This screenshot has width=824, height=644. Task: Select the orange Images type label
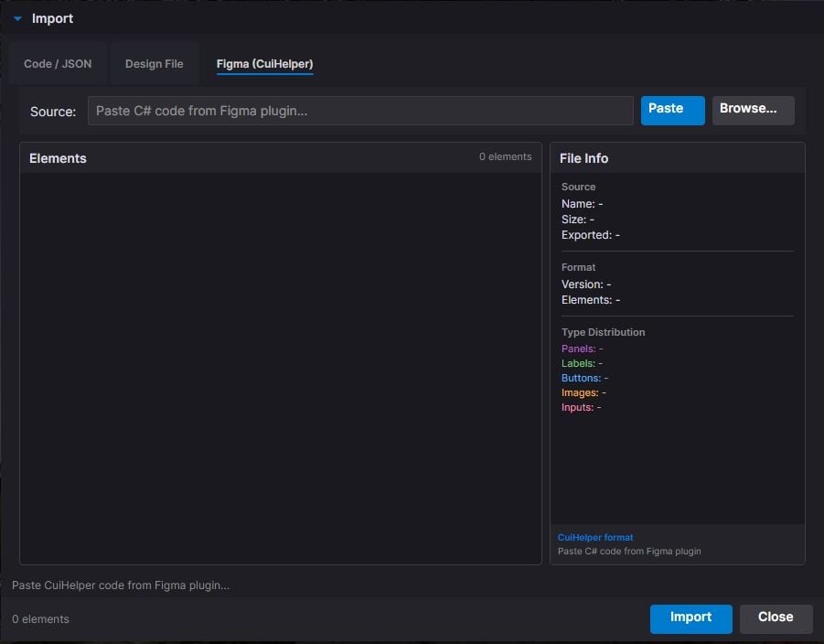coord(580,392)
